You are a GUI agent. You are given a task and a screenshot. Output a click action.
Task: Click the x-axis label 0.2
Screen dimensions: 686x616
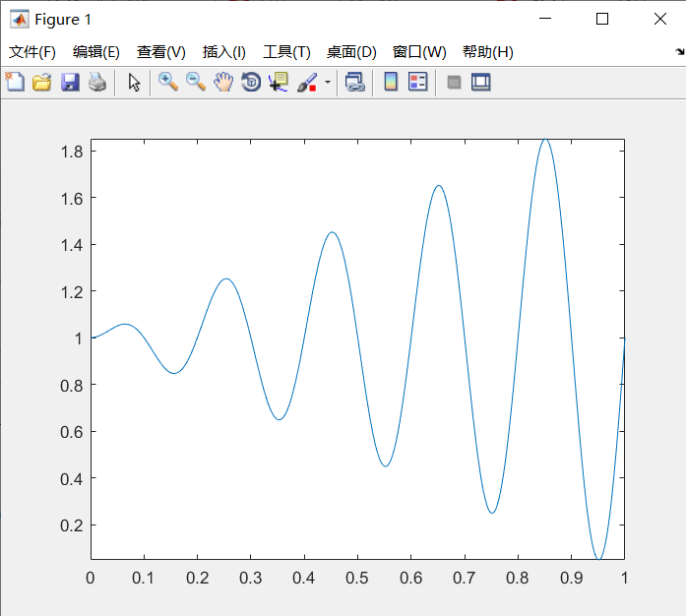point(197,578)
